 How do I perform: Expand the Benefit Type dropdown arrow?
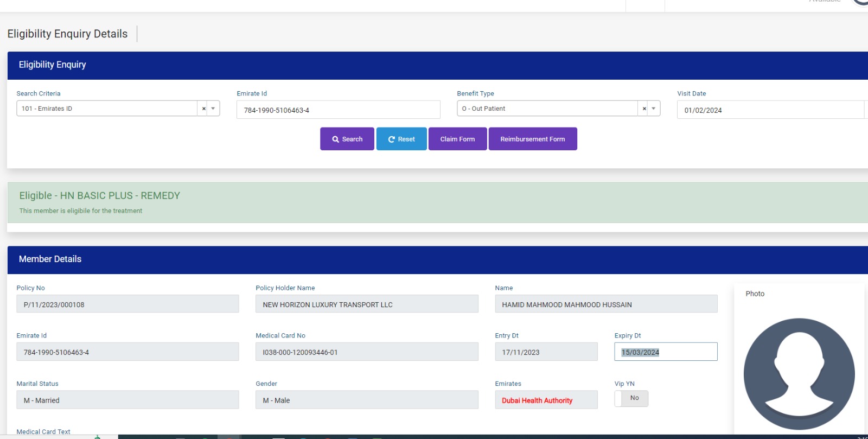[654, 109]
